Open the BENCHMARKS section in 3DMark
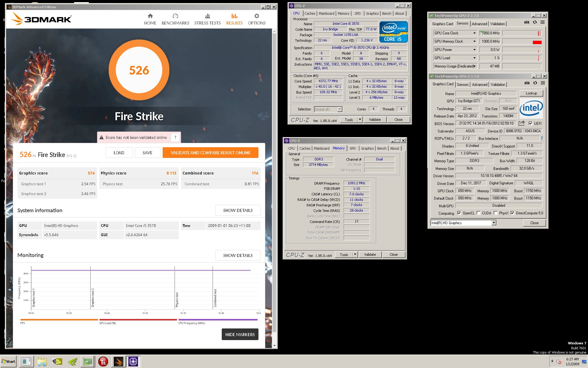The image size is (588, 368). coord(175,19)
